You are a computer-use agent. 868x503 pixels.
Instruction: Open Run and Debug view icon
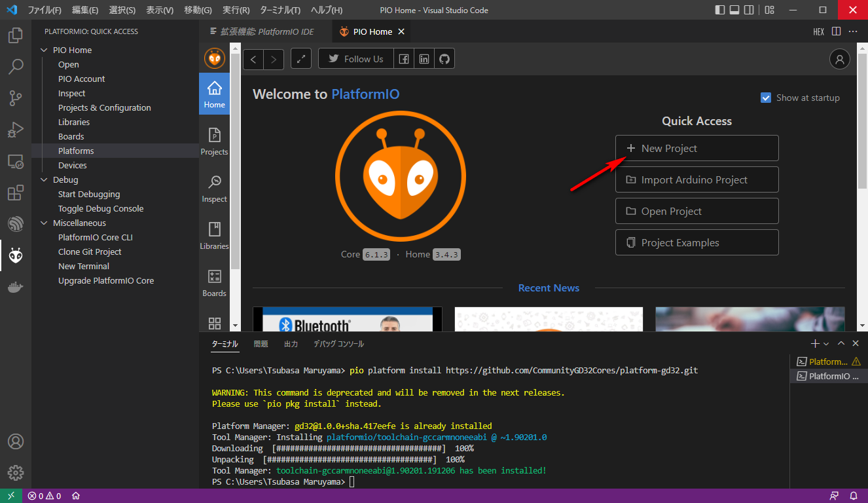click(16, 130)
